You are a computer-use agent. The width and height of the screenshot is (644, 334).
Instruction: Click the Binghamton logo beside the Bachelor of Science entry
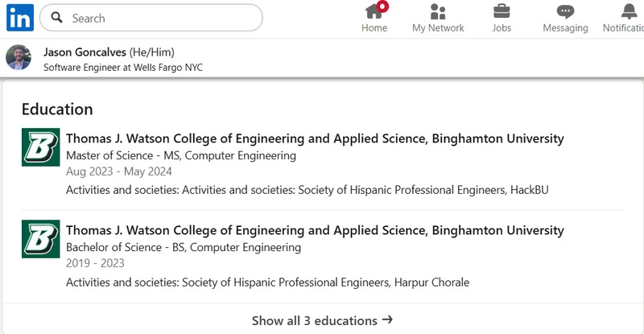41,239
